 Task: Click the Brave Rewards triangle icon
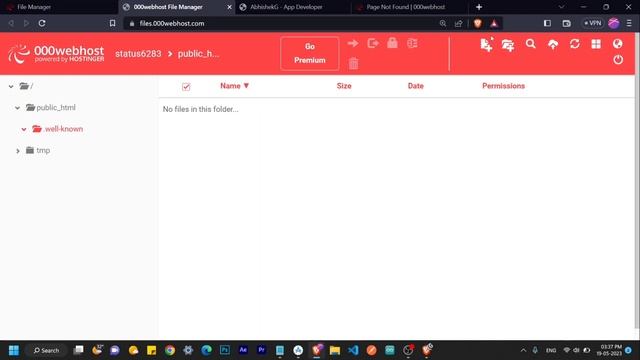coord(494,23)
